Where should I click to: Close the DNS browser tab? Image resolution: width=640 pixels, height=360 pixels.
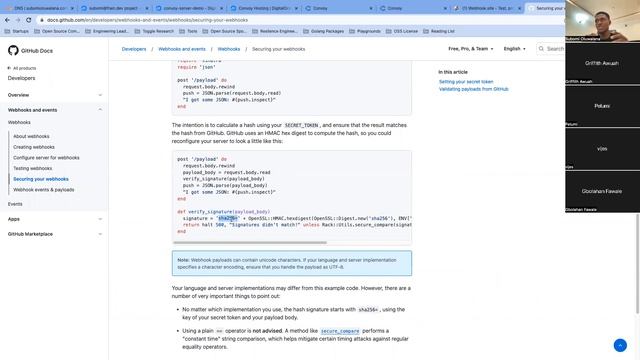(72, 8)
